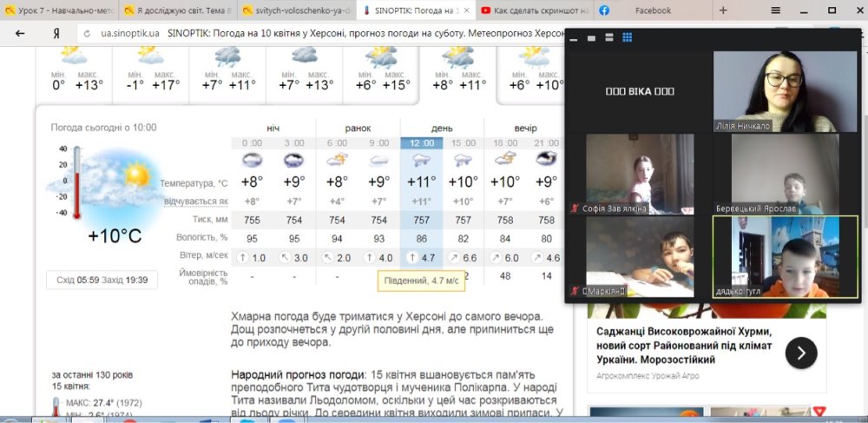Click the МАКС: 27.4° (1972) record
The width and height of the screenshot is (868, 423).
pos(106,402)
